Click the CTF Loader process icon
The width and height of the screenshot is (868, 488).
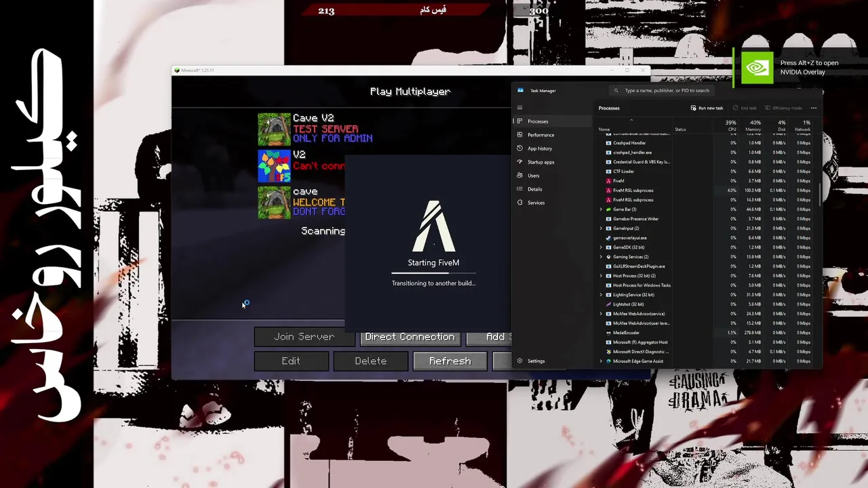[x=608, y=171]
